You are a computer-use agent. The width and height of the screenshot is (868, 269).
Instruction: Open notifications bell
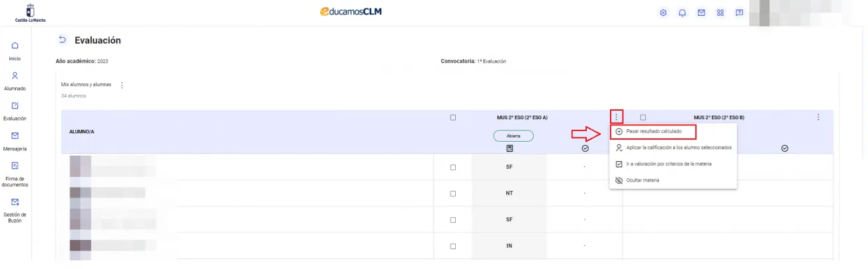tap(682, 13)
